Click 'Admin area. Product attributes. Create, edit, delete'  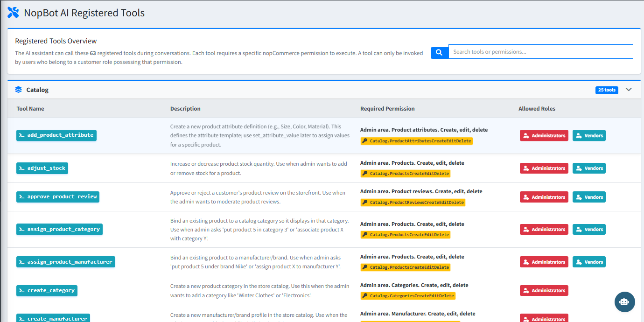(424, 130)
